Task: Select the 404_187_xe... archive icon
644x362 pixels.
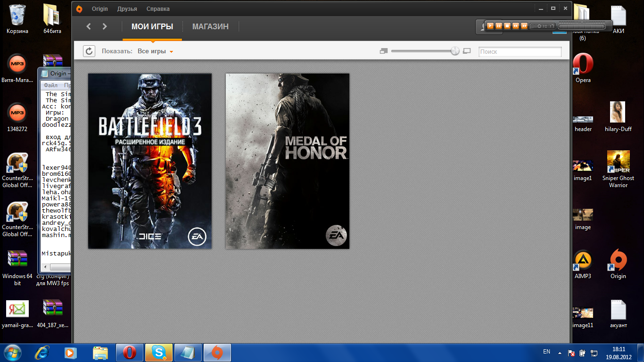Action: (52, 313)
